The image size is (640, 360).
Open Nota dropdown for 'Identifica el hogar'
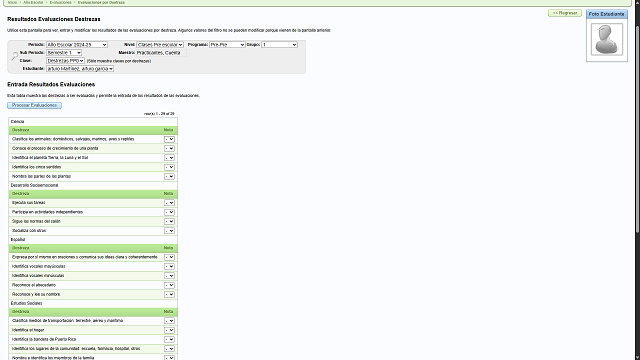coord(169,330)
